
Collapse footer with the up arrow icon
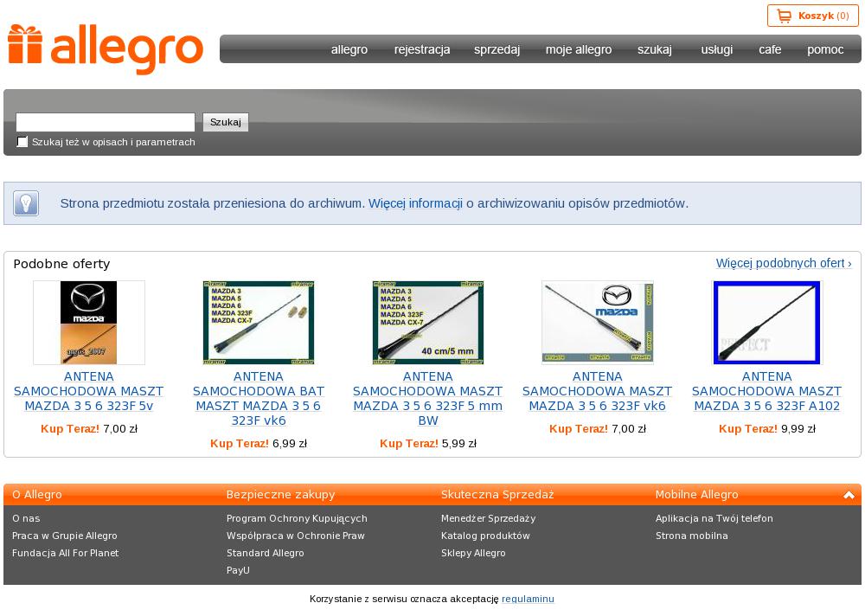coord(849,495)
